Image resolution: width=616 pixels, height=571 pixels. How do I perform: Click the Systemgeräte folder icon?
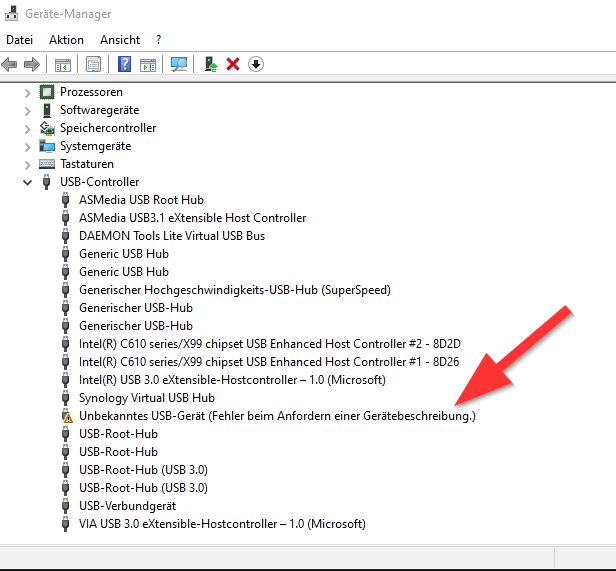click(x=47, y=146)
